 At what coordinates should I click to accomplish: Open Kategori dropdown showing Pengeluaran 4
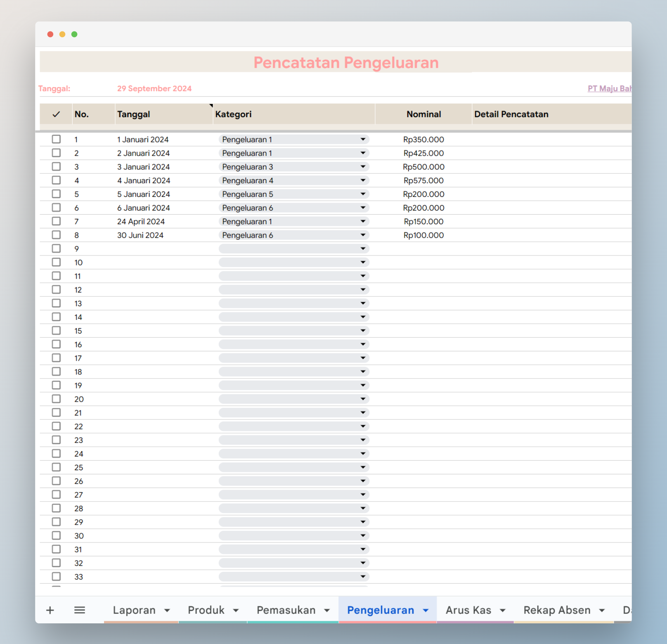click(x=293, y=180)
